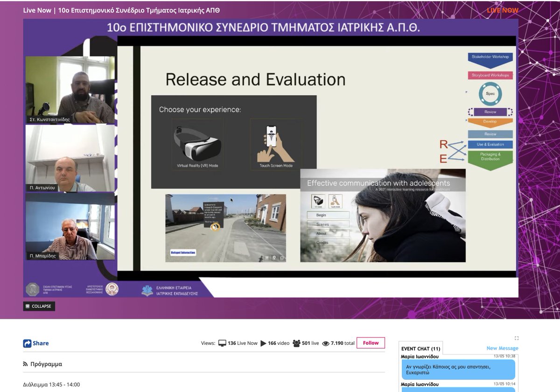The width and height of the screenshot is (560, 392).
Task: Select Π. Αντωνίου webcam feed
Action: point(70,158)
